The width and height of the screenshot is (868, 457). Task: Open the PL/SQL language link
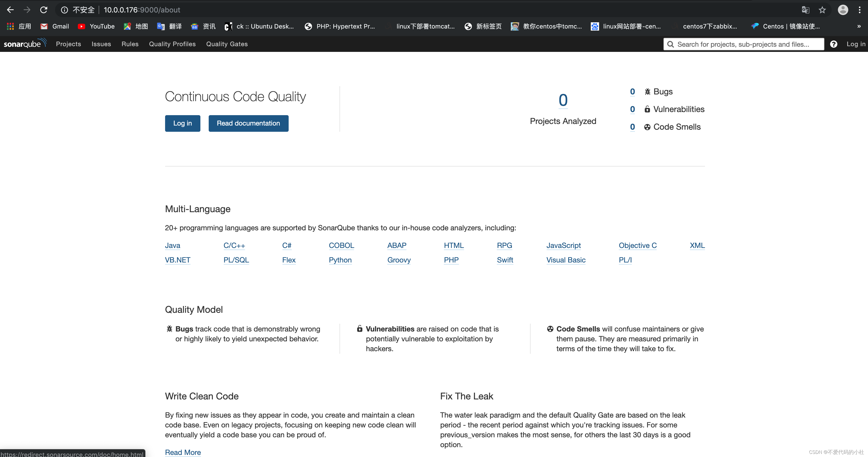(x=236, y=260)
